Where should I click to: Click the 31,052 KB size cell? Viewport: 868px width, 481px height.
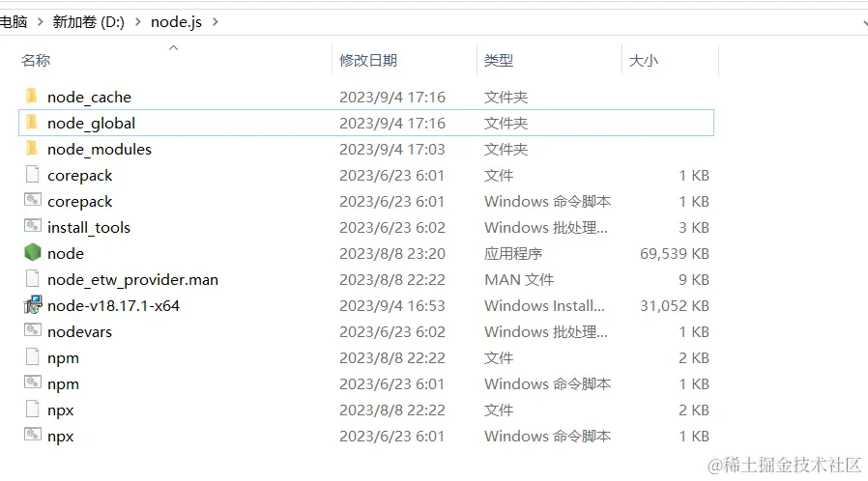[x=675, y=306]
